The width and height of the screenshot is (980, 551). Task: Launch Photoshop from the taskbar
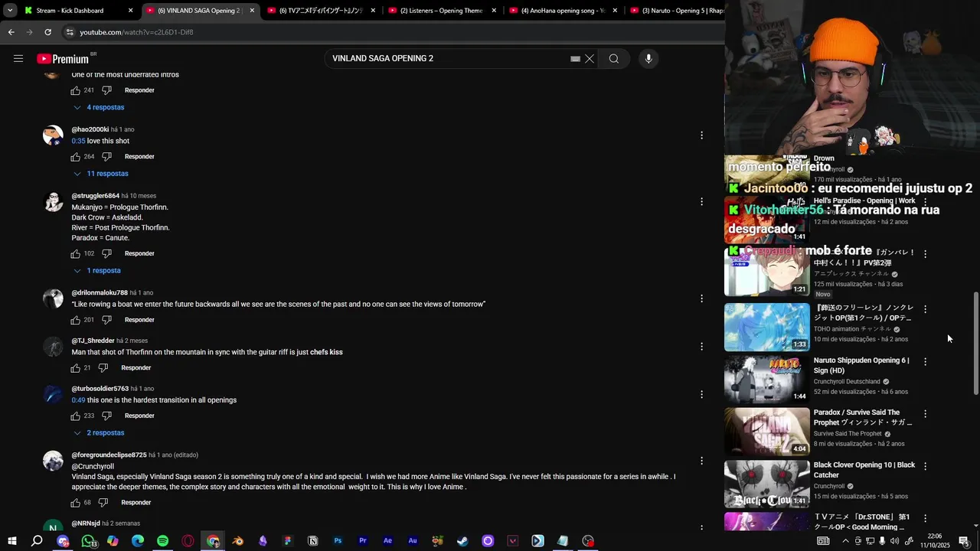[338, 541]
